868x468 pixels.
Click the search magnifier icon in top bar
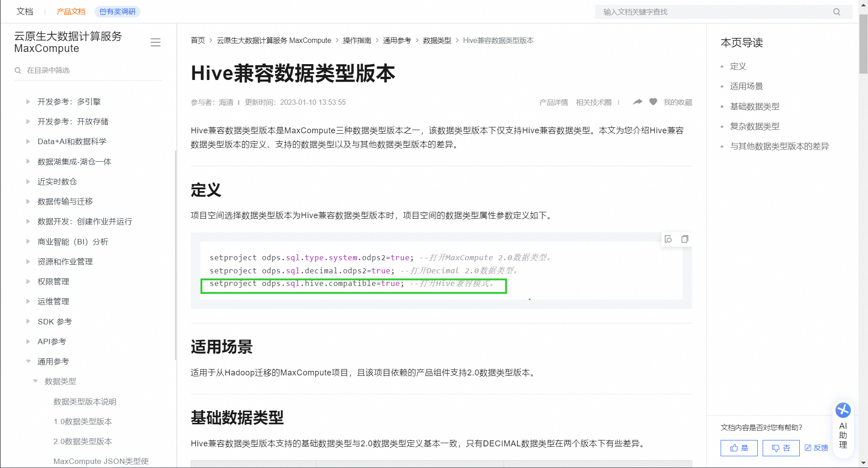837,12
